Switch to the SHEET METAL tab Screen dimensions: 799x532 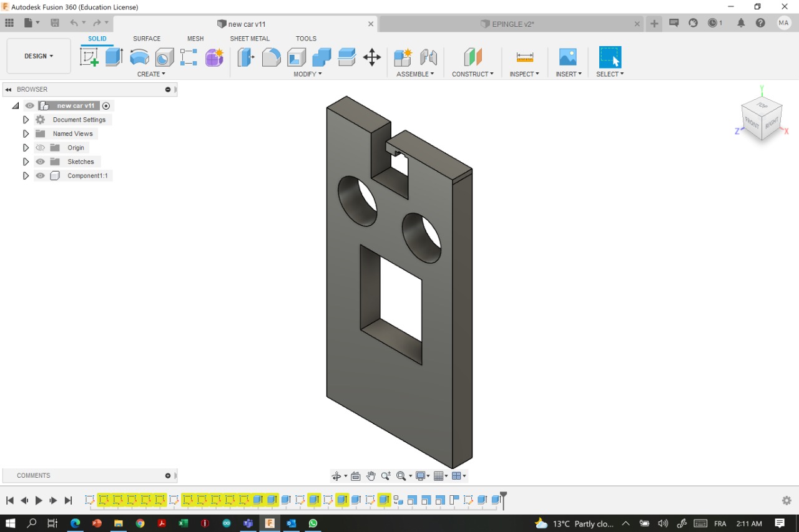[250, 39]
